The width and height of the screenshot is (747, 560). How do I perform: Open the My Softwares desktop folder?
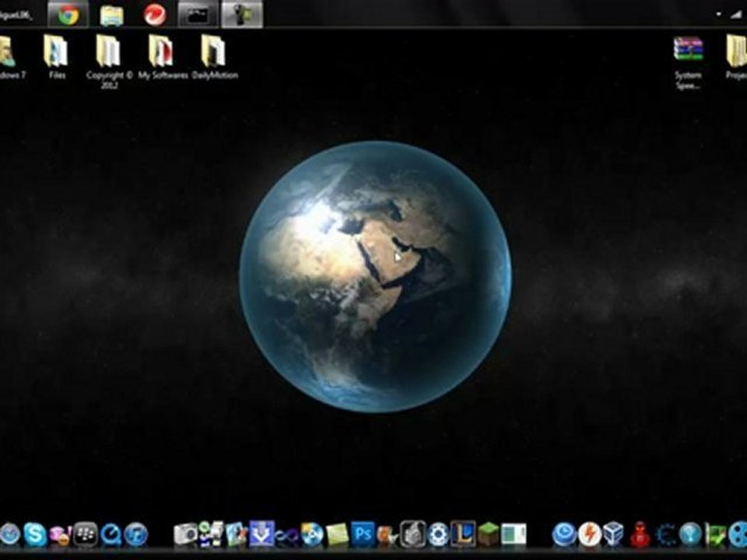point(163,56)
